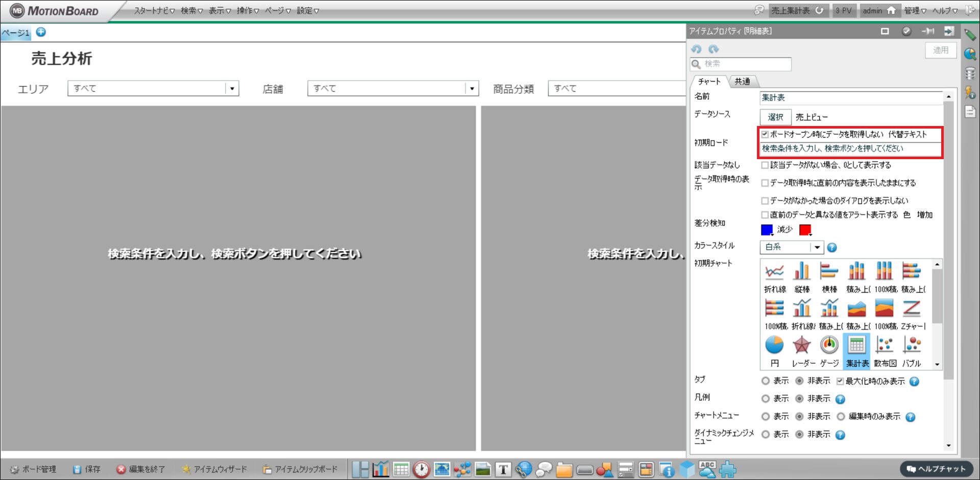Open the エリア dropdown
The height and width of the screenshot is (480, 980).
(x=232, y=89)
